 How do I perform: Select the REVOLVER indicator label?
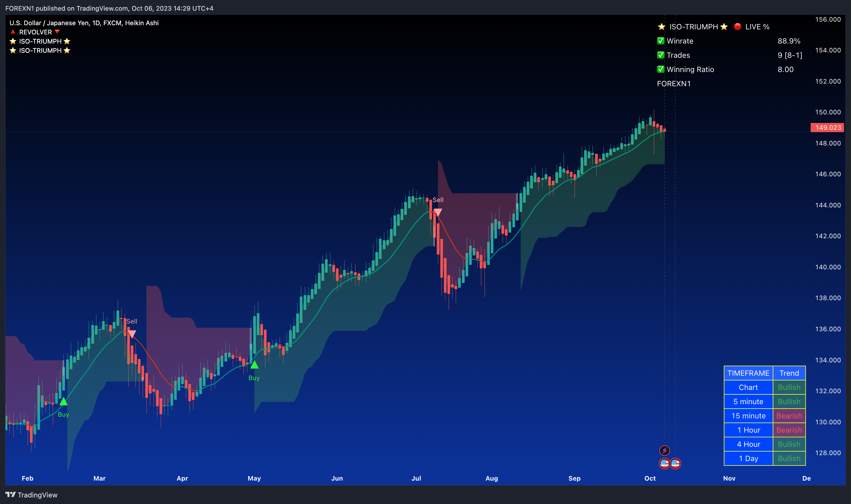[35, 32]
